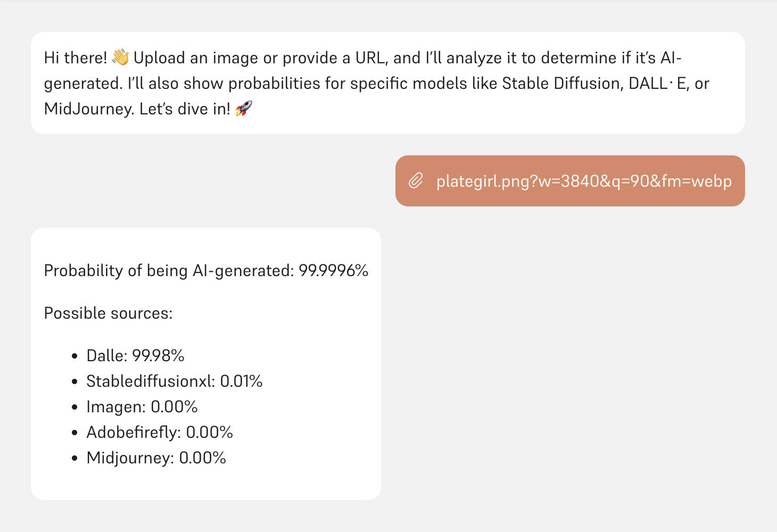
Task: Click the 99.9996% probability value
Action: tap(334, 270)
